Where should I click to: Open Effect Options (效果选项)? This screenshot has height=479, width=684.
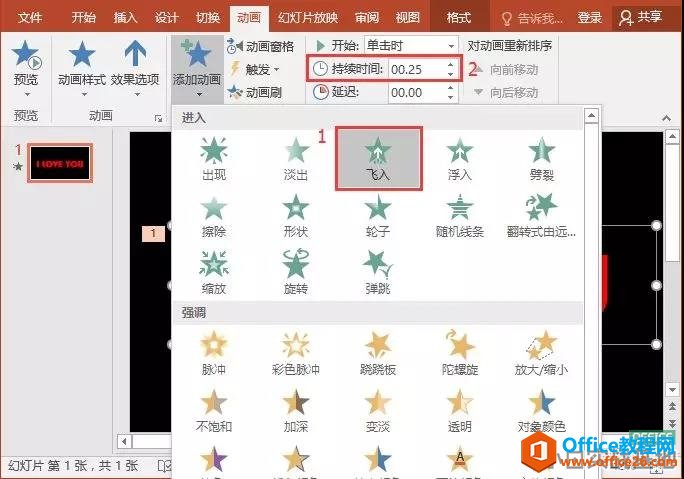tap(135, 66)
